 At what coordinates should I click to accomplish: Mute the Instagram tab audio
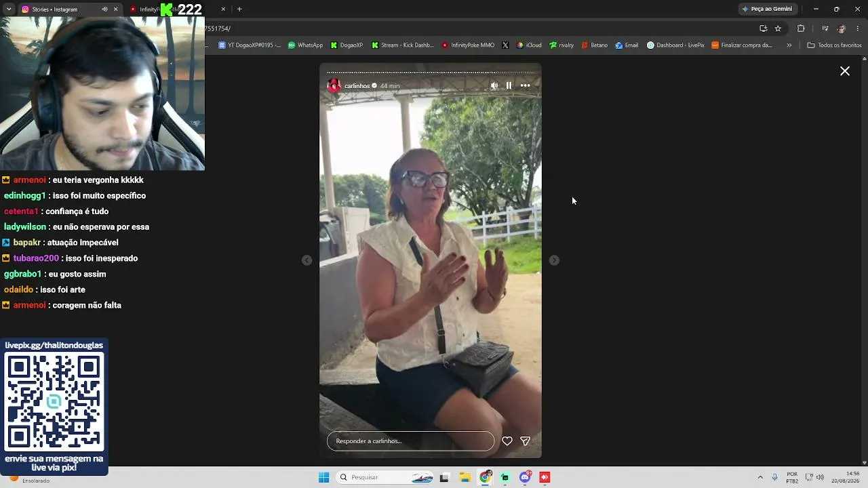(104, 9)
